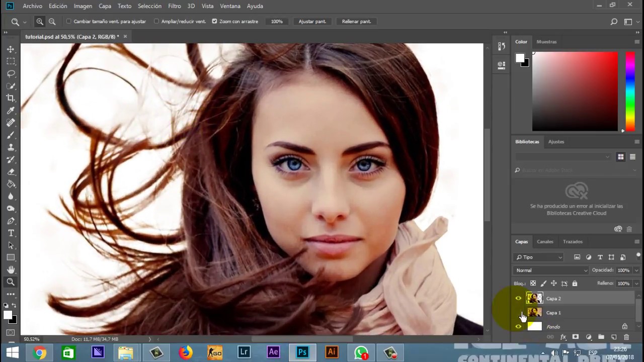Add a layer mask from Layers panel
Image resolution: width=644 pixels, height=362 pixels.
point(576,337)
